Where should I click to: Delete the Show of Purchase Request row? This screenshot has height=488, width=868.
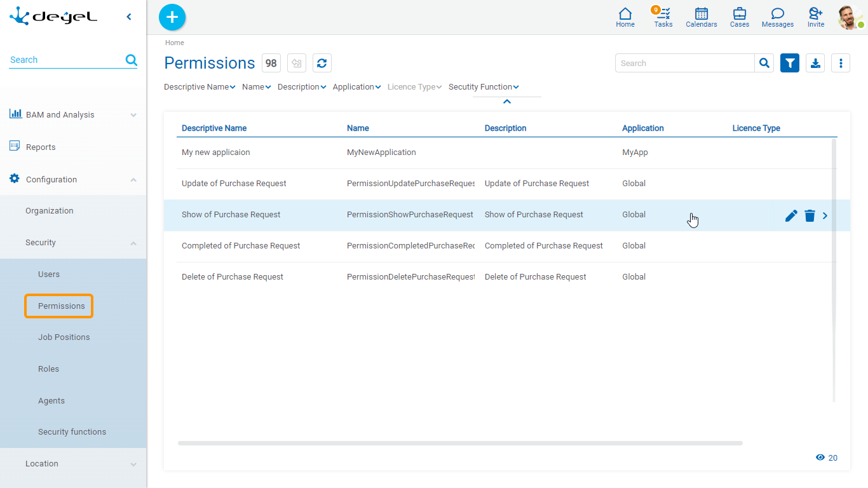point(810,216)
